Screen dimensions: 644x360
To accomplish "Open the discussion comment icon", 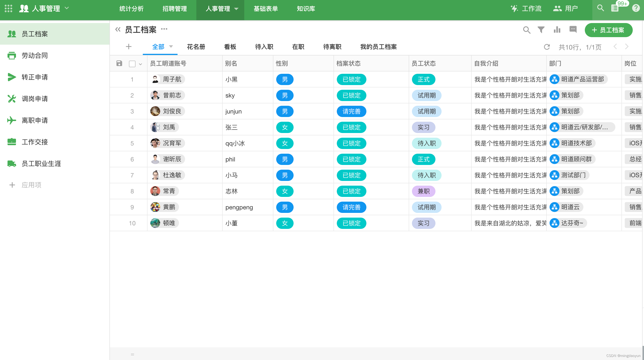I will [x=573, y=30].
